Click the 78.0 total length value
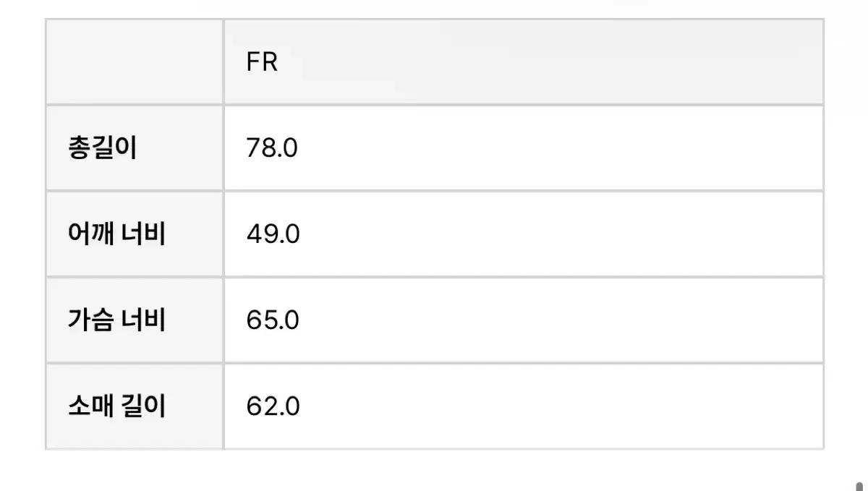 272,148
